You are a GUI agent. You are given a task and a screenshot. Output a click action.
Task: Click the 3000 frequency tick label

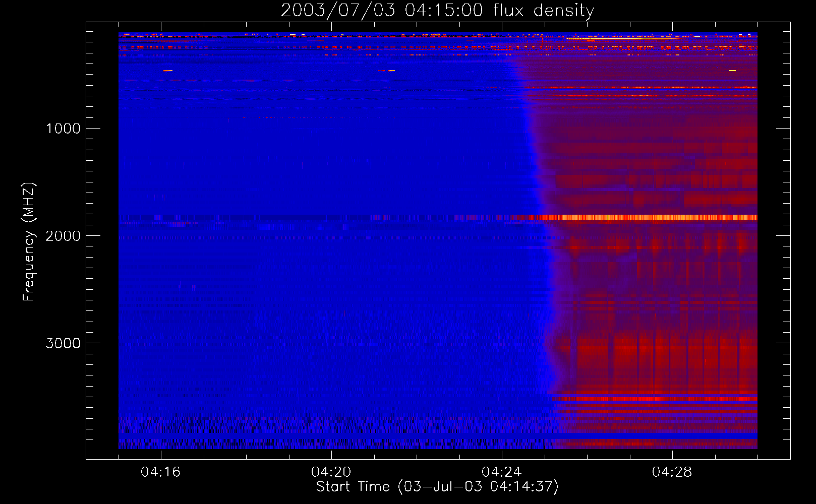[x=63, y=343]
